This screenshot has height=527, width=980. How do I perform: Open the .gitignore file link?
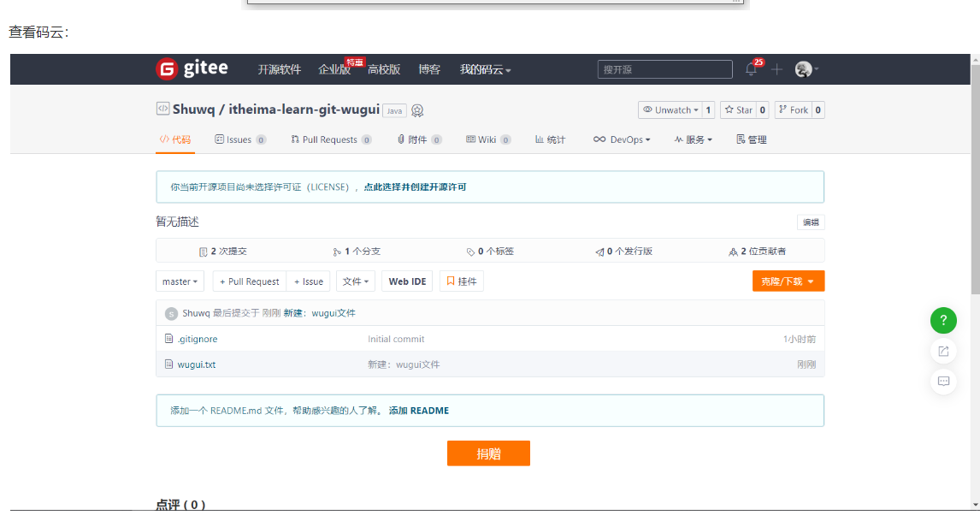198,339
